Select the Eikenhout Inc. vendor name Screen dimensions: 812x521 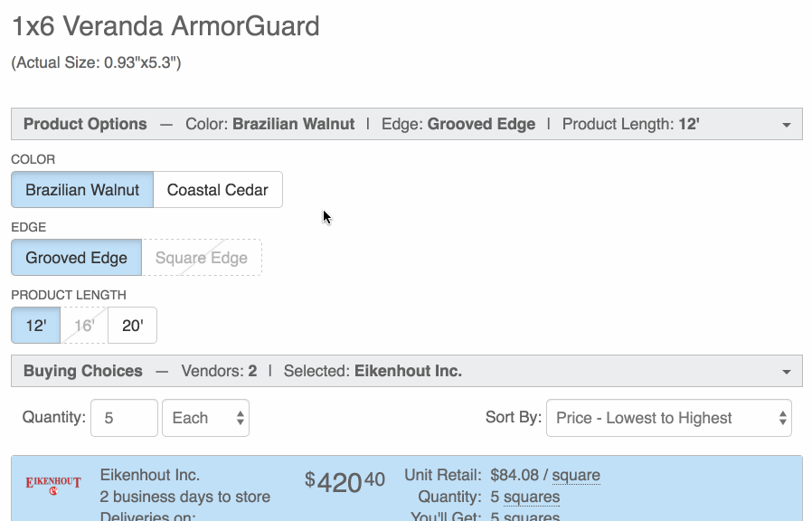150,475
